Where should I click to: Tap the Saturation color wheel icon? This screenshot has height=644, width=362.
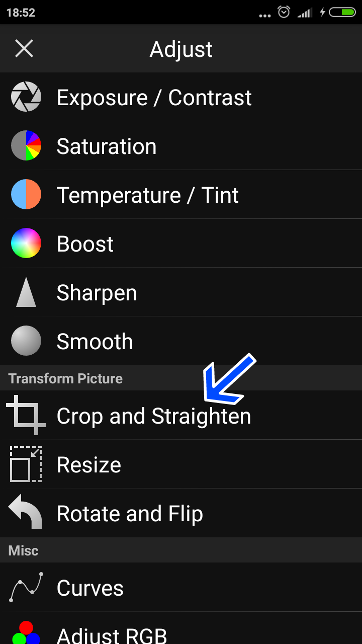pos(26,146)
